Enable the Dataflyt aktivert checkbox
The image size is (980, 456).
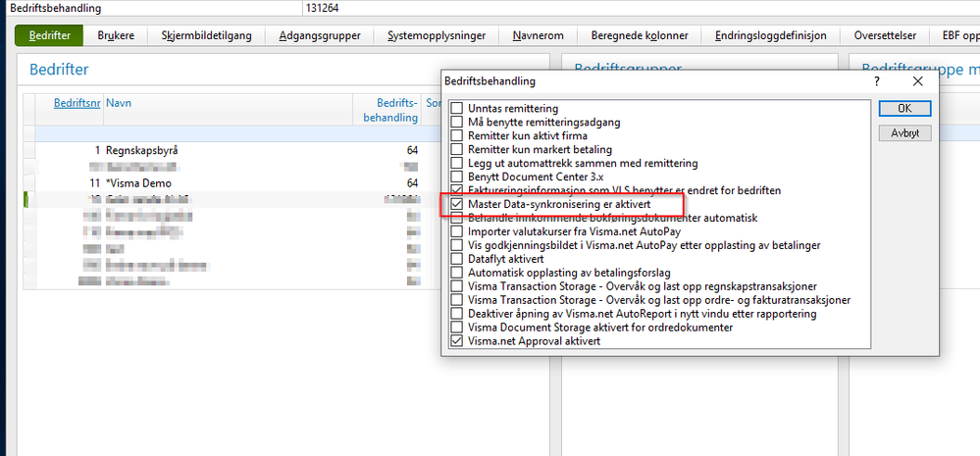click(x=457, y=259)
